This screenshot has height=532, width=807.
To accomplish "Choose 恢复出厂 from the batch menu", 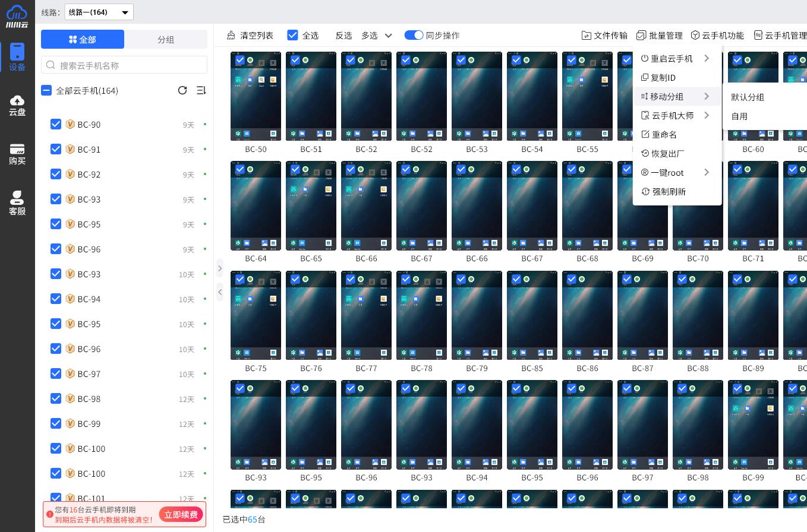I will pos(667,154).
